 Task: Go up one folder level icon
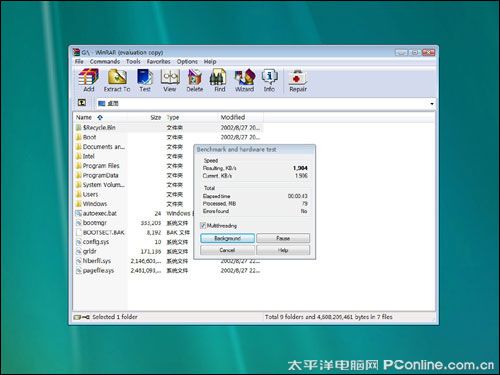[82, 103]
